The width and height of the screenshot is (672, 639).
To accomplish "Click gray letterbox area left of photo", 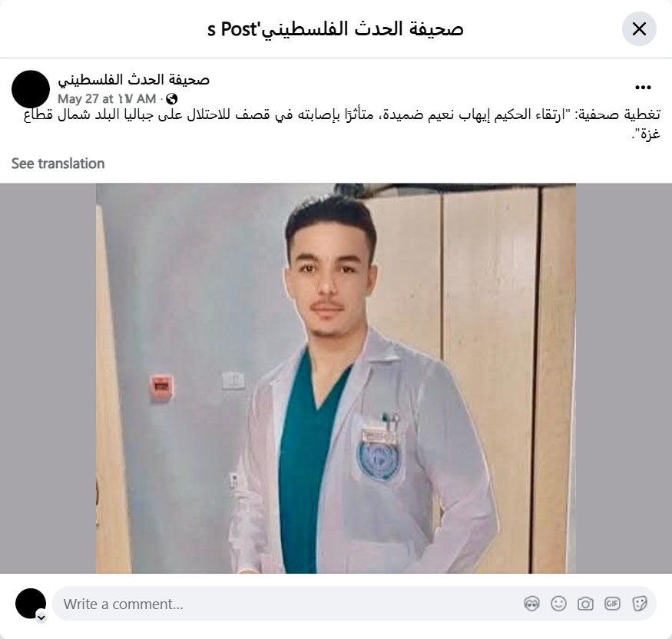I will (48, 379).
